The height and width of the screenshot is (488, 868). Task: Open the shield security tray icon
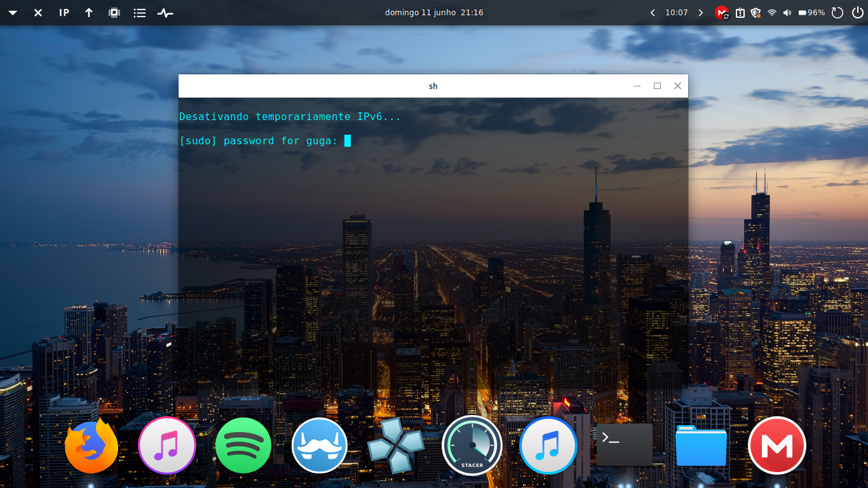point(756,13)
